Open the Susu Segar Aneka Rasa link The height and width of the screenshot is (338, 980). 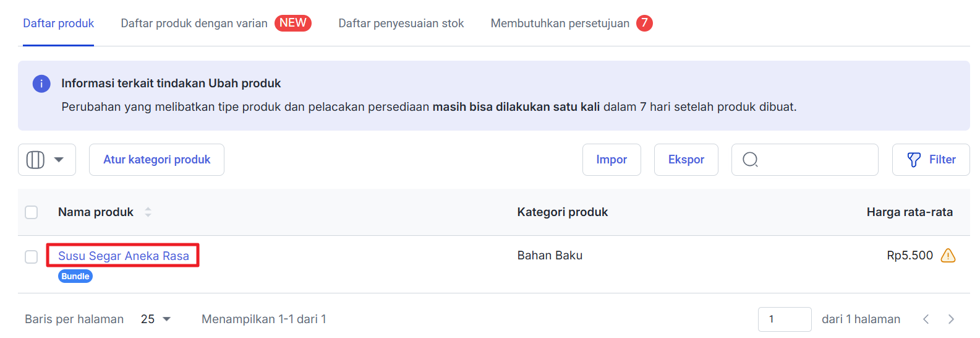(x=124, y=256)
